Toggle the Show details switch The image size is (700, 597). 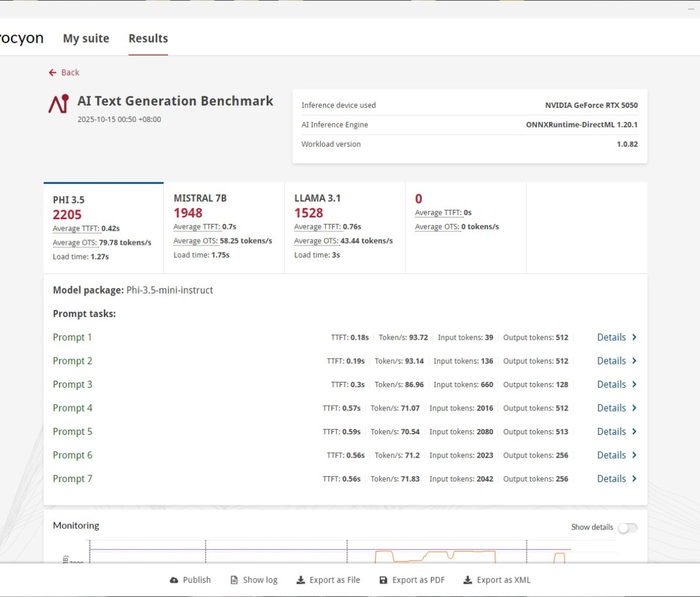628,528
